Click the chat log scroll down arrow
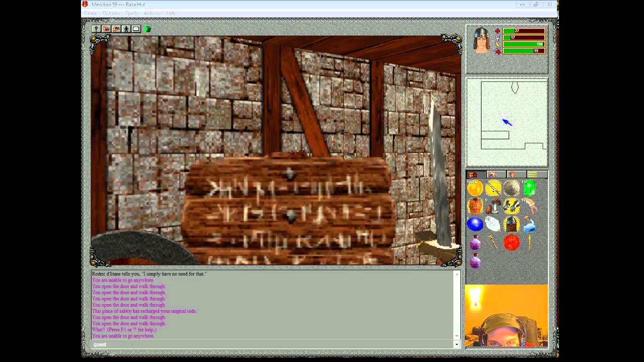Image resolution: width=644 pixels, height=362 pixels. (x=457, y=335)
